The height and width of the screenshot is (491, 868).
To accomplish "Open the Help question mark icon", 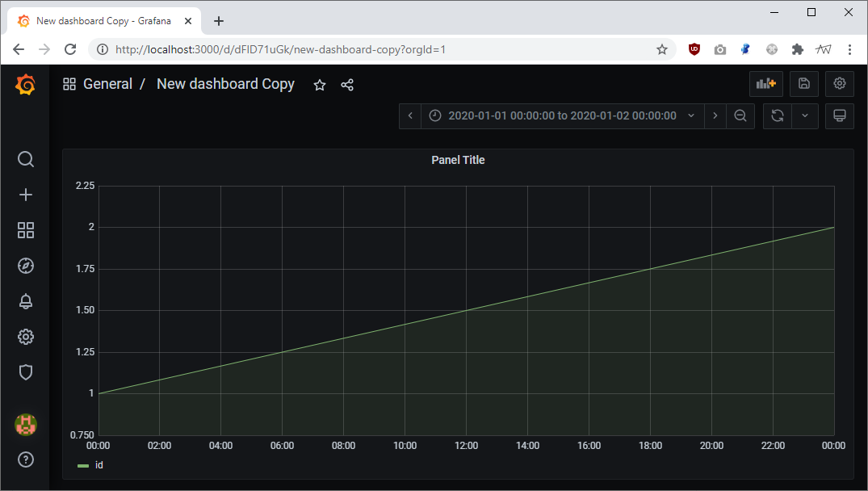I will coord(26,460).
